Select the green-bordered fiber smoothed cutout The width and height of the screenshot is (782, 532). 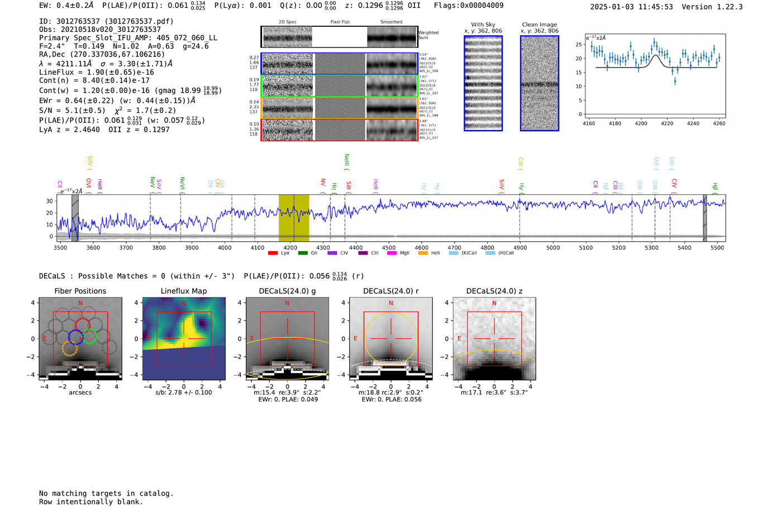click(x=392, y=86)
